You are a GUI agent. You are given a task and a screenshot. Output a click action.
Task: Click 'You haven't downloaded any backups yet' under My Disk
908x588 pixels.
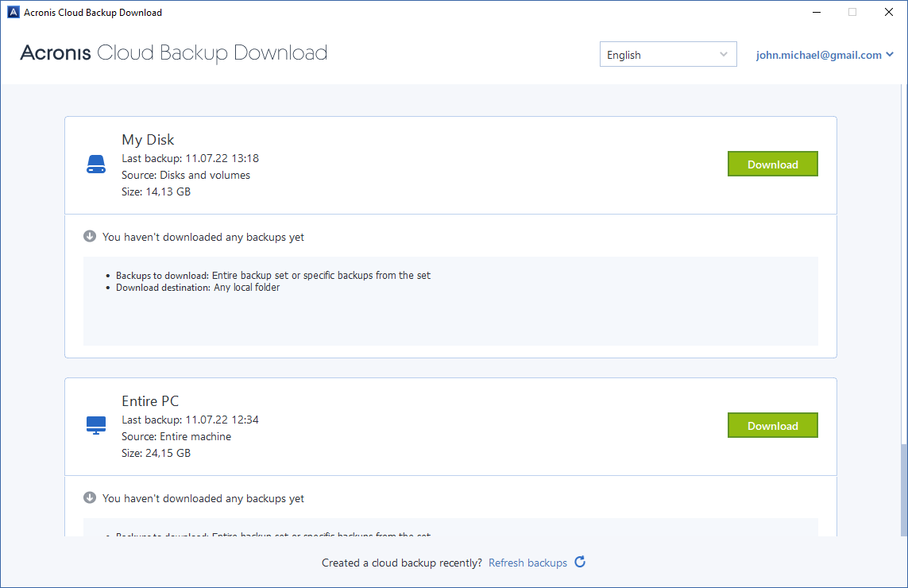203,237
